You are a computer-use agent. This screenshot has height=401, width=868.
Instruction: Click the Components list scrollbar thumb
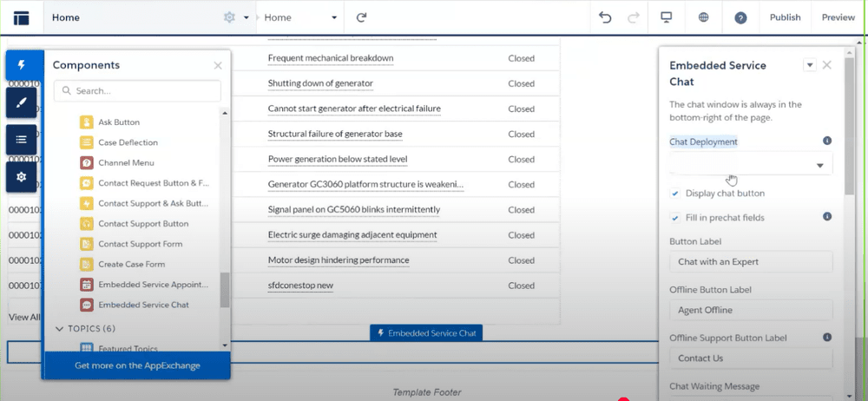point(224,290)
